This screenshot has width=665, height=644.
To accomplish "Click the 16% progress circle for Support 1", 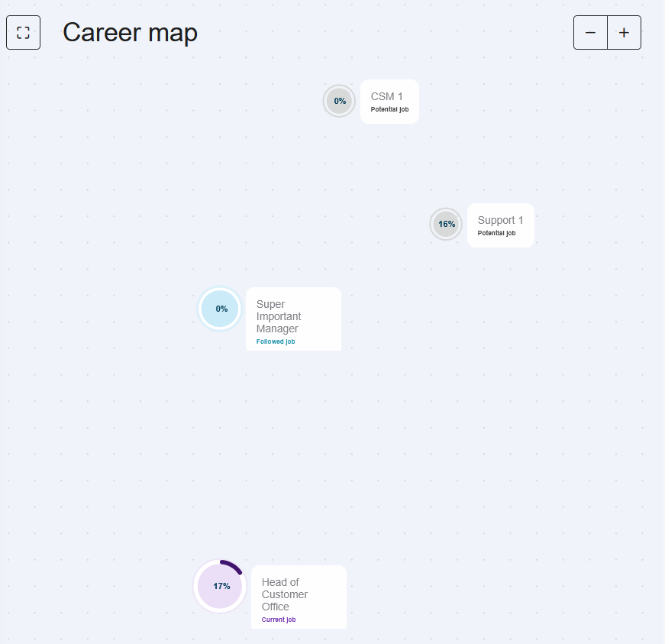I will 446,224.
